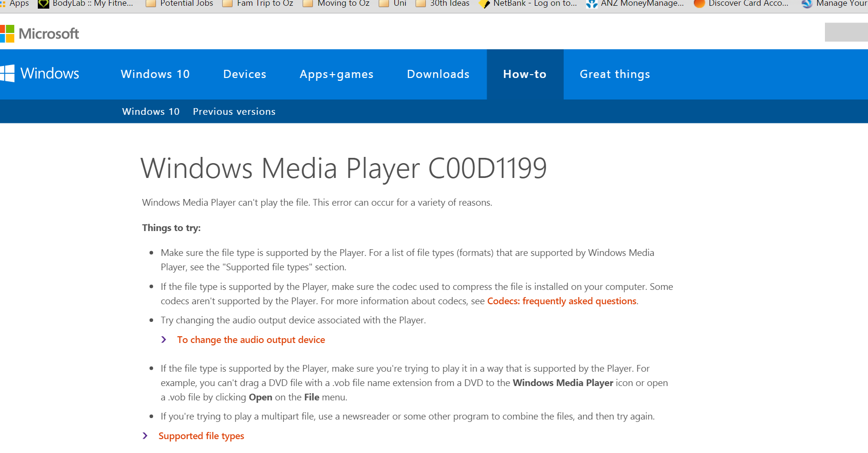Open the Uni bookmark folder icon
Viewport: 868px width, 453px height.
pyautogui.click(x=384, y=4)
